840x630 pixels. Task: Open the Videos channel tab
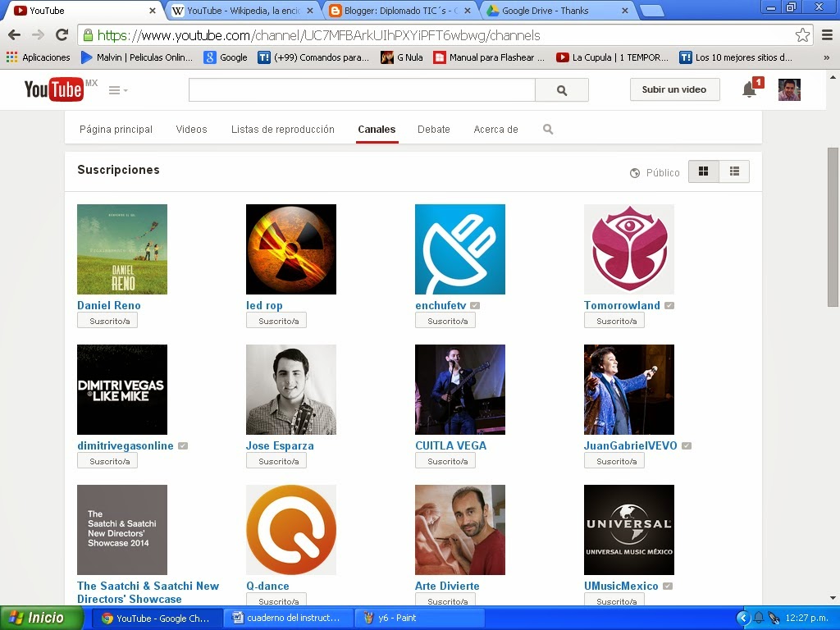click(191, 129)
